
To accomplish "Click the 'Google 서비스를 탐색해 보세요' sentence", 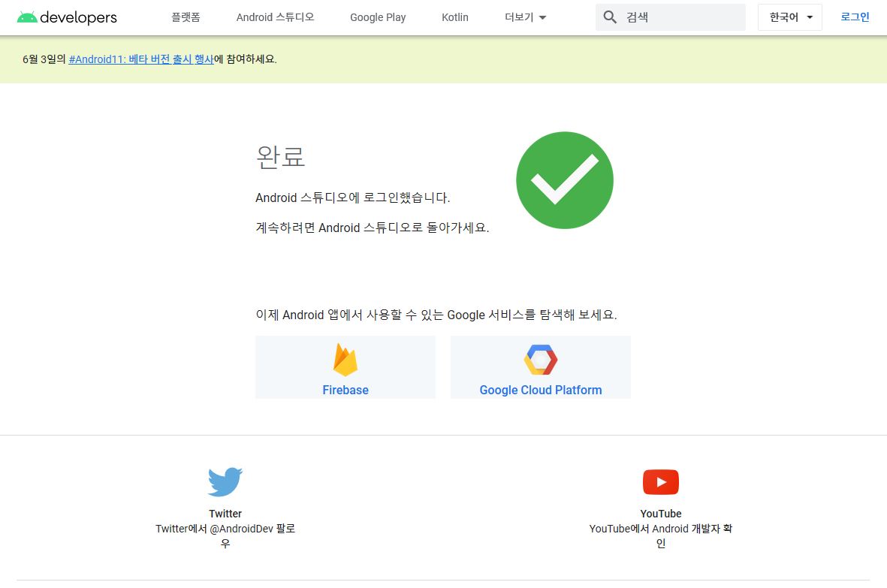I will tap(436, 315).
